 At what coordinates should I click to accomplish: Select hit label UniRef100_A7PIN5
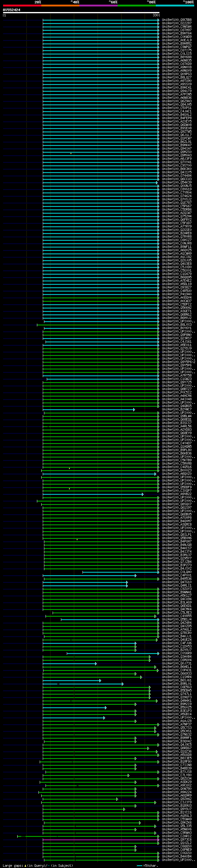click(x=176, y=94)
